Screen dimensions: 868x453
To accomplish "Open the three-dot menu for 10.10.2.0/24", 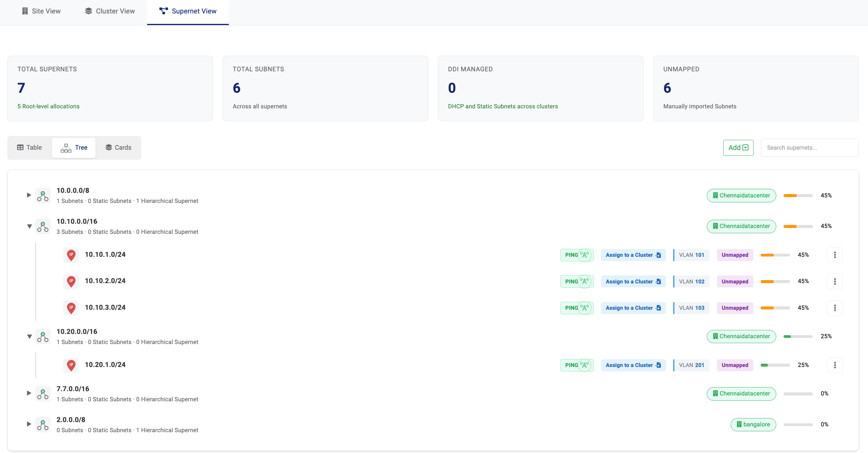I will point(835,281).
